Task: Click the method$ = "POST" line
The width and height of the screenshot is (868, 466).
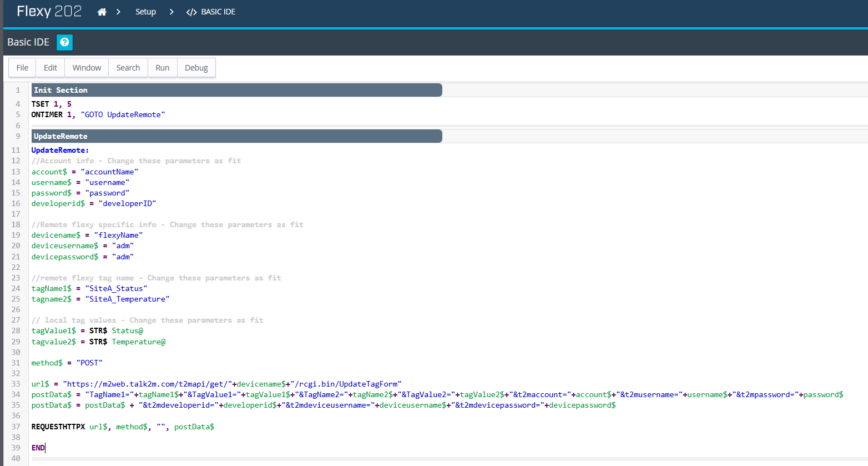Action: click(x=67, y=363)
